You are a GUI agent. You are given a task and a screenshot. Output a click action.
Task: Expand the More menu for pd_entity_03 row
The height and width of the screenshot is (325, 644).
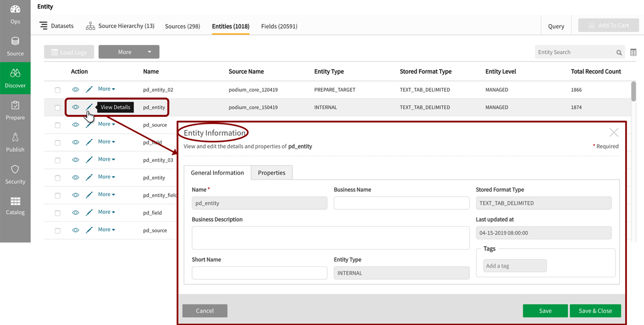pos(106,159)
